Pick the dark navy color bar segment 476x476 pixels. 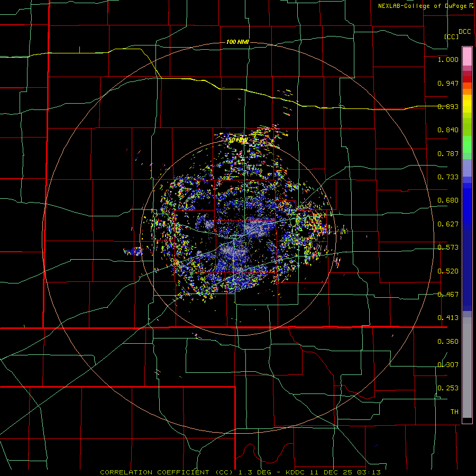coord(467,270)
